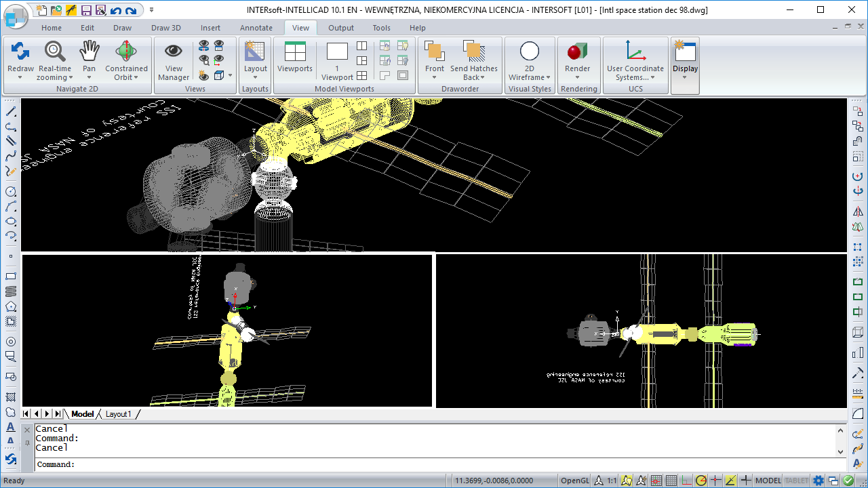868x488 pixels.
Task: Select the Pan hand tool
Action: pos(90,52)
